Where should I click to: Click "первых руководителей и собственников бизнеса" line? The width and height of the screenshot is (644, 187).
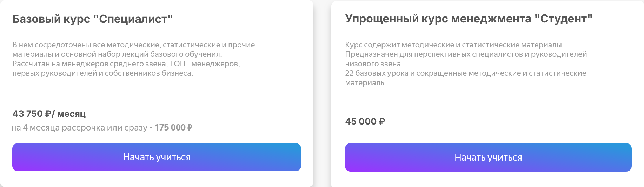coord(102,73)
